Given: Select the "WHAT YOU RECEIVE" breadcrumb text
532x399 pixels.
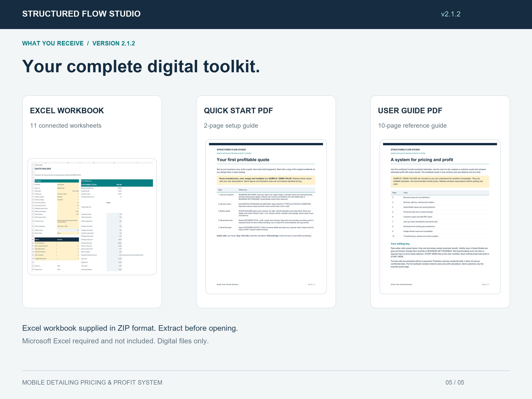Looking at the screenshot, I should [53, 43].
